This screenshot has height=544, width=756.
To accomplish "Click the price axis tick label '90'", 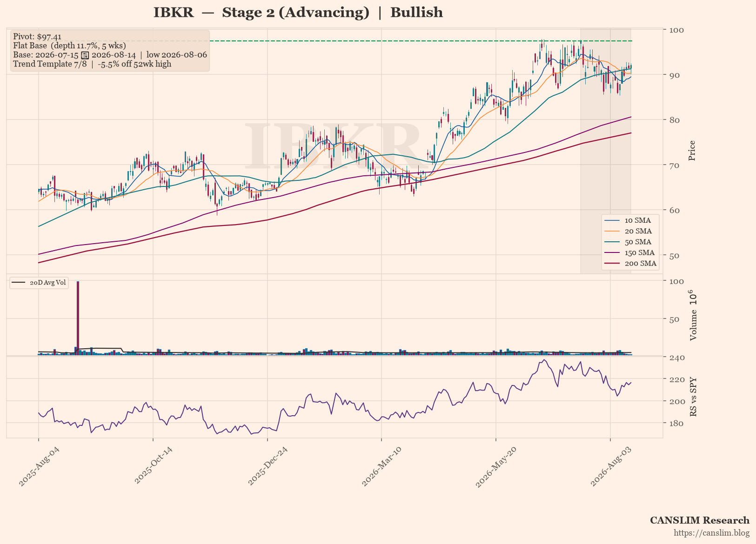I will point(674,75).
